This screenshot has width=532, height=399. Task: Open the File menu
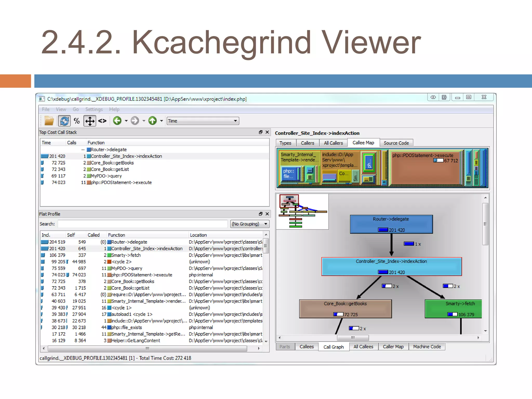pos(46,109)
